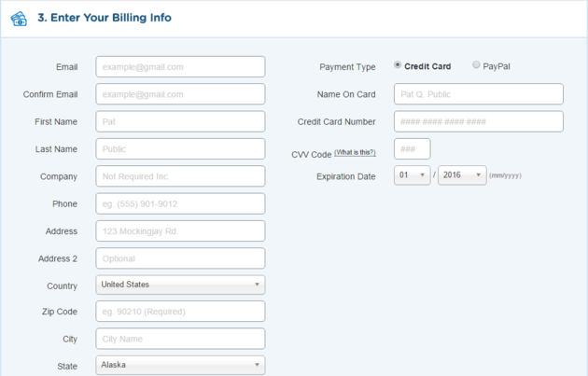Click the Address field
588x376 pixels.
pyautogui.click(x=180, y=230)
